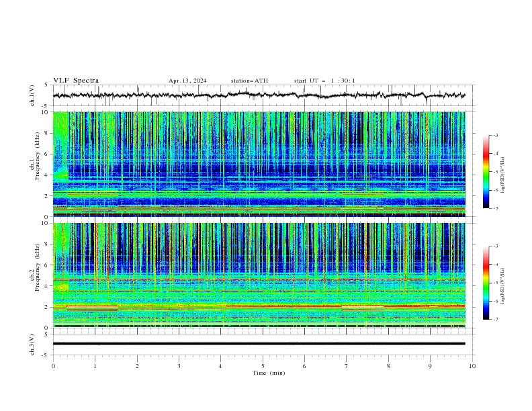Click the "8" frequency tick on ch.1 spectrogram
The height and width of the screenshot is (411, 532).
pyautogui.click(x=47, y=133)
